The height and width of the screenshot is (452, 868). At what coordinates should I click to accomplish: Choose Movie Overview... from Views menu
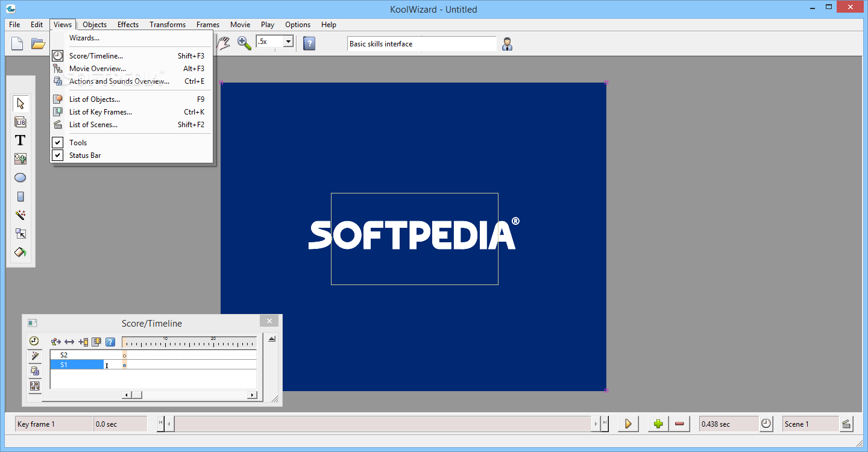[x=132, y=69]
